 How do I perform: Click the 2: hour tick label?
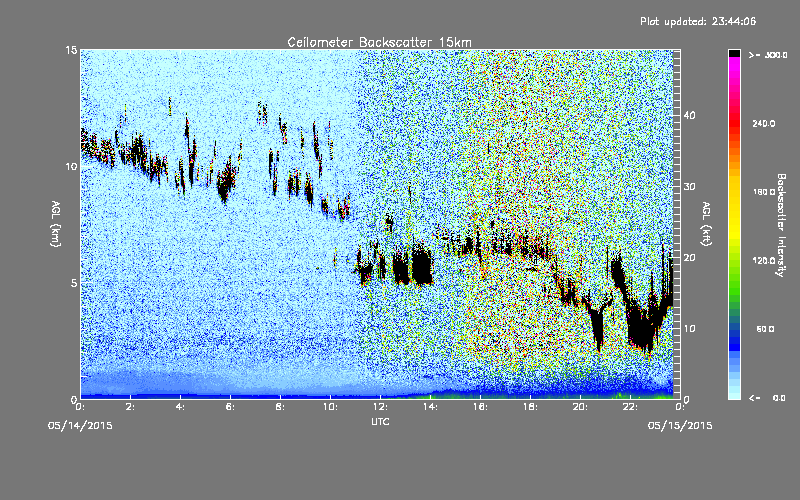[x=131, y=407]
